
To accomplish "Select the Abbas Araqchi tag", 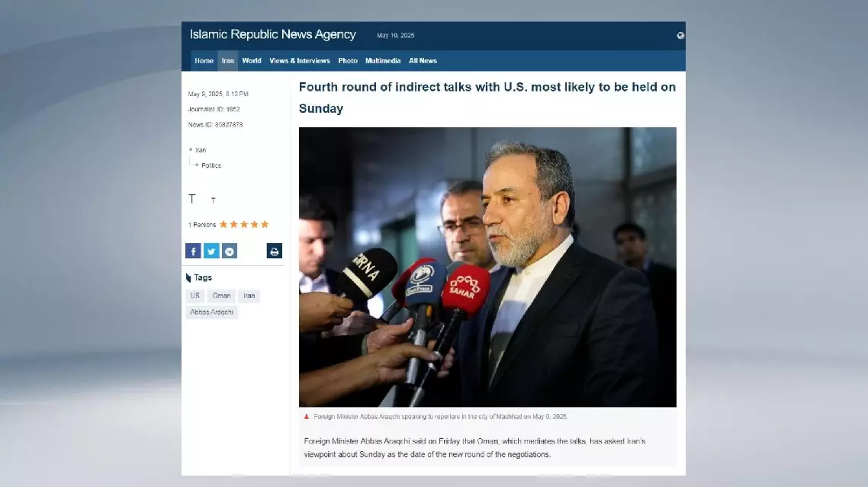I will (211, 312).
